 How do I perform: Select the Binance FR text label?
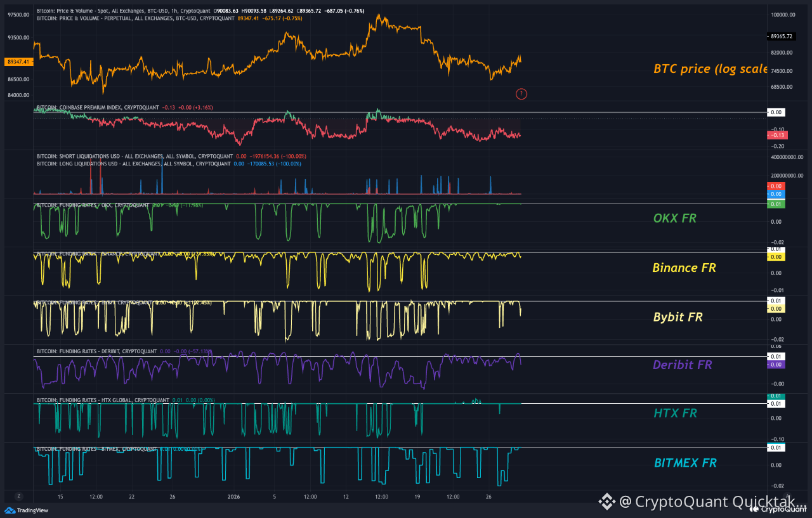pos(684,268)
